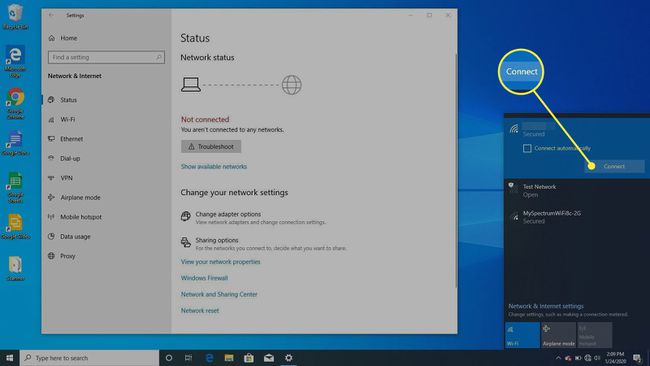Open the Google Chrome desktop shortcut

pyautogui.click(x=15, y=104)
